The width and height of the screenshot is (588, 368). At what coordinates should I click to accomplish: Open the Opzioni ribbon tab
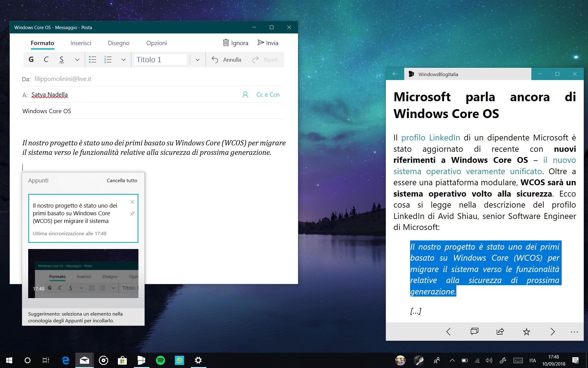(x=156, y=43)
